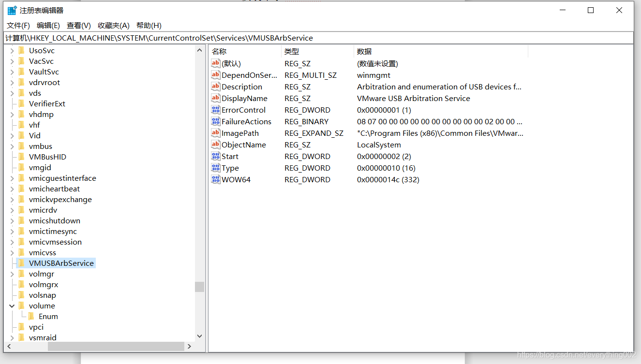The height and width of the screenshot is (364, 641).
Task: Expand the vdrvroot key
Action: point(12,82)
